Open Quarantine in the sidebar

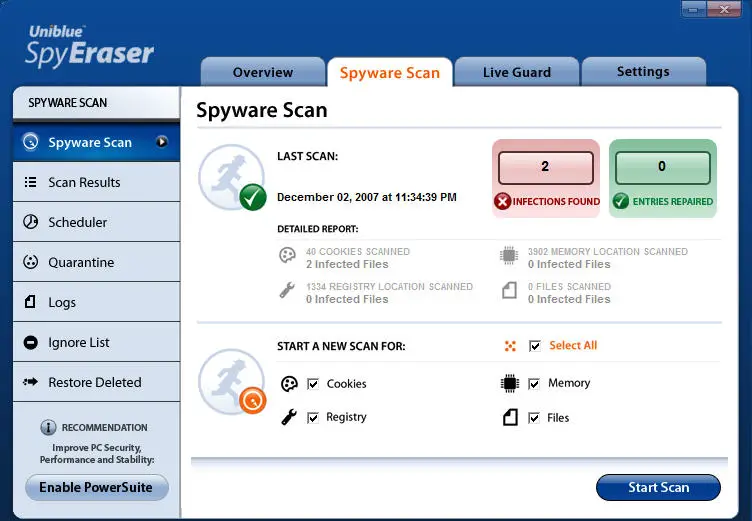[96, 262]
